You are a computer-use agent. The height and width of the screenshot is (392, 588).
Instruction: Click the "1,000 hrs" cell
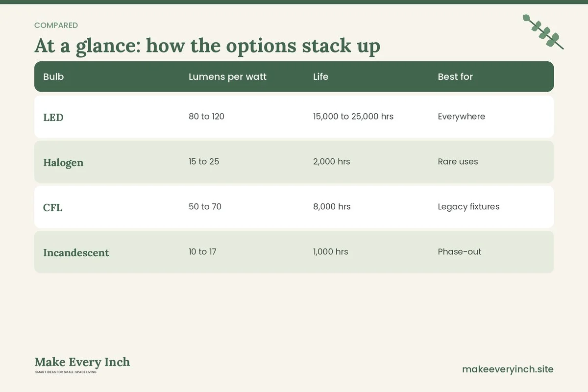(x=331, y=252)
